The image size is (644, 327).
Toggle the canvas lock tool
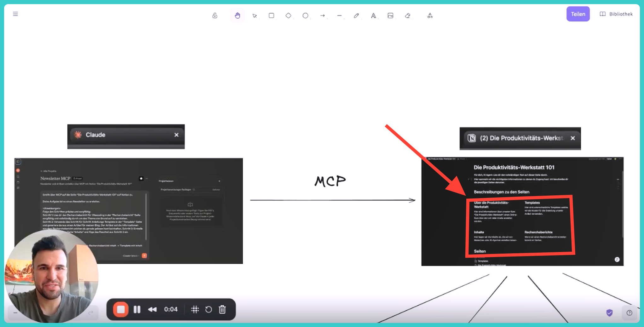click(215, 15)
